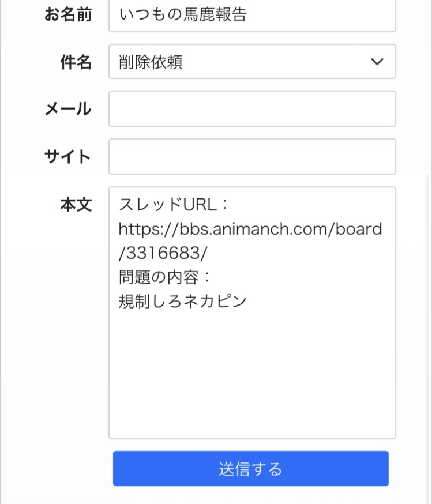This screenshot has width=432, height=504.
Task: Click the いつもの馬鹿報告 text in name field
Action: pos(183,15)
